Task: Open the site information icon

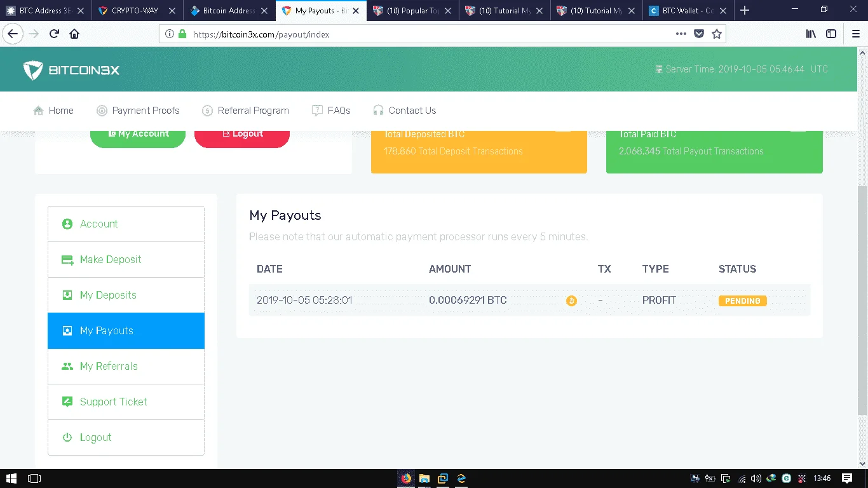Action: pyautogui.click(x=170, y=34)
